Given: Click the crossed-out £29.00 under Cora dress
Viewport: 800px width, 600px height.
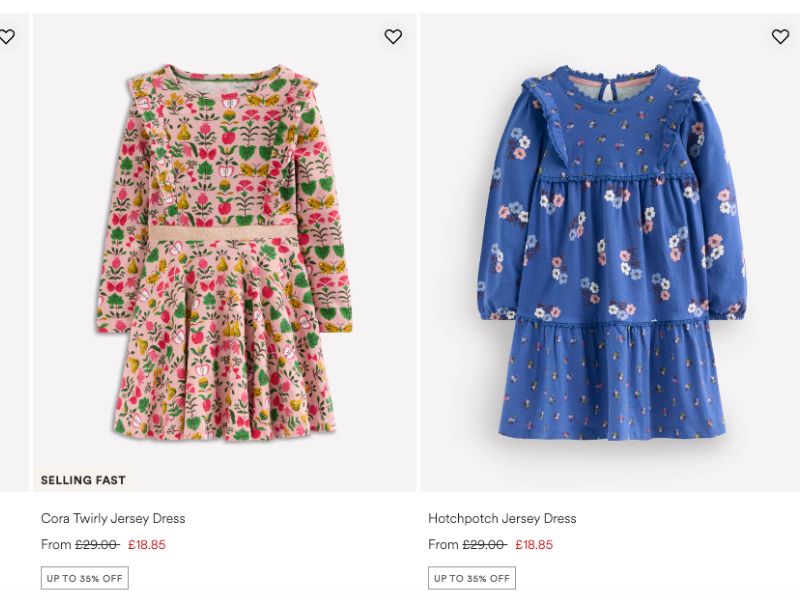Looking at the screenshot, I should coord(97,545).
